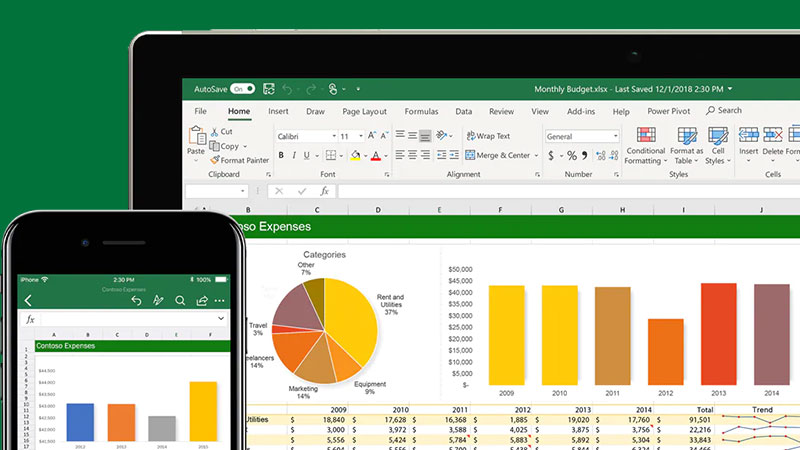
Task: Toggle Bold formatting
Action: tap(281, 156)
